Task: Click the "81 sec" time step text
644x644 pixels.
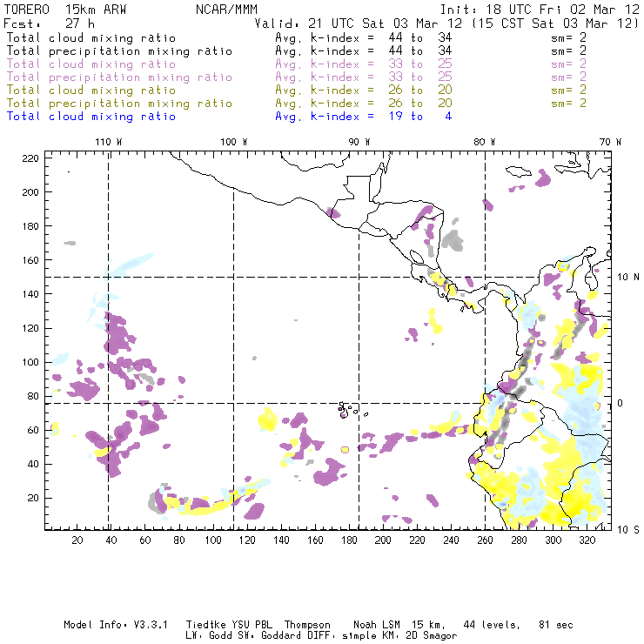Action: pyautogui.click(x=556, y=625)
